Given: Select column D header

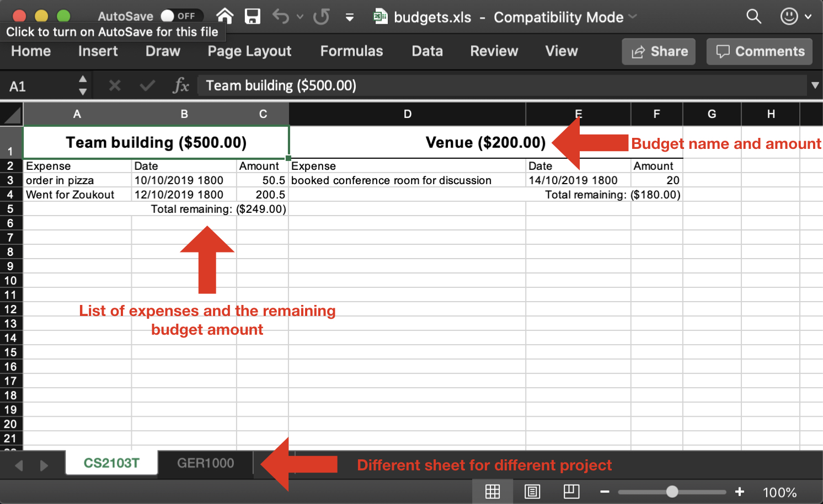Looking at the screenshot, I should pos(407,114).
